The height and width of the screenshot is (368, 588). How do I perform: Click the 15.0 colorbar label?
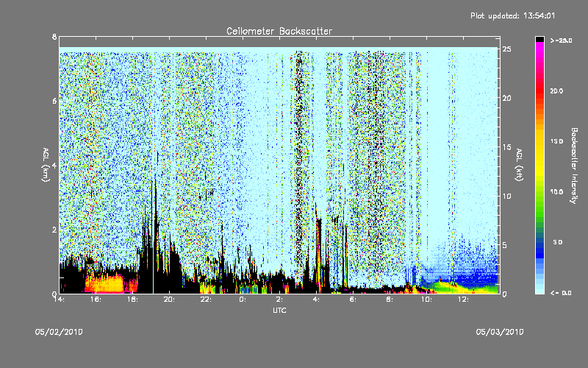tap(557, 141)
